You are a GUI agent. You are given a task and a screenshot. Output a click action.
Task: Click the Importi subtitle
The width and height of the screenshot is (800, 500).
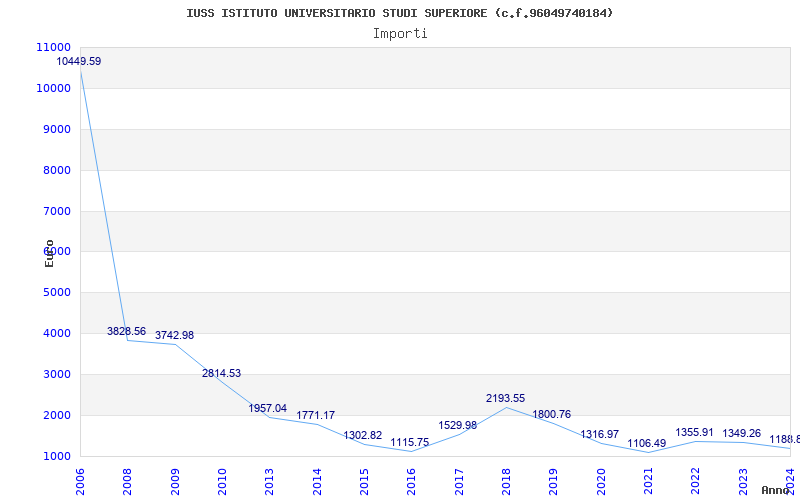[400, 34]
